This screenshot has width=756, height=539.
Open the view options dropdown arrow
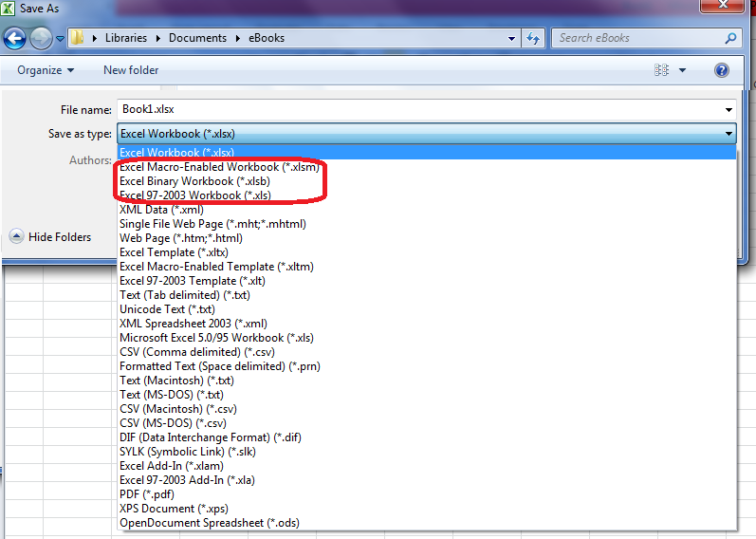[682, 70]
